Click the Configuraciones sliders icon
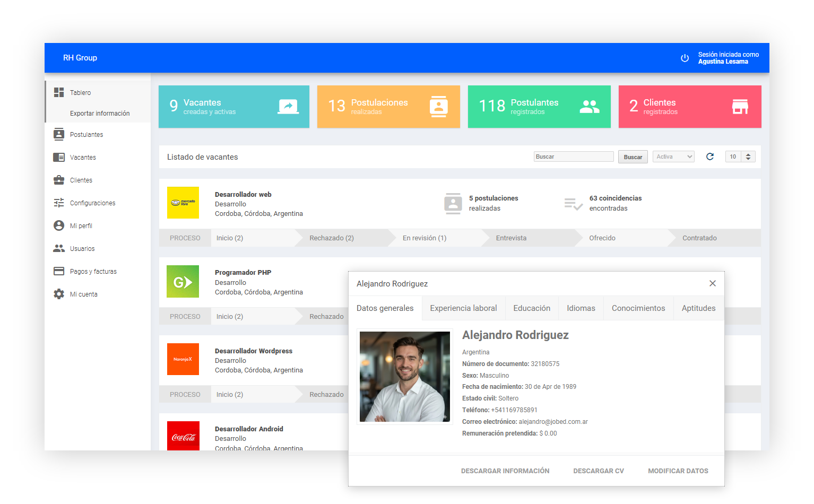This screenshot has height=504, width=814. (x=59, y=203)
